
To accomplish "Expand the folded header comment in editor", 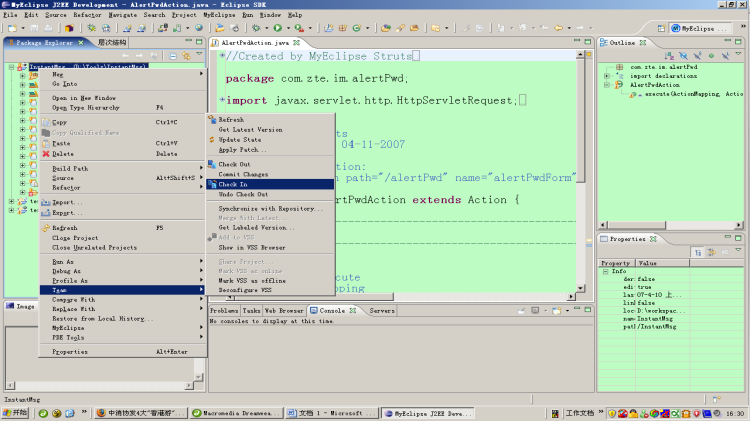I will coord(222,55).
